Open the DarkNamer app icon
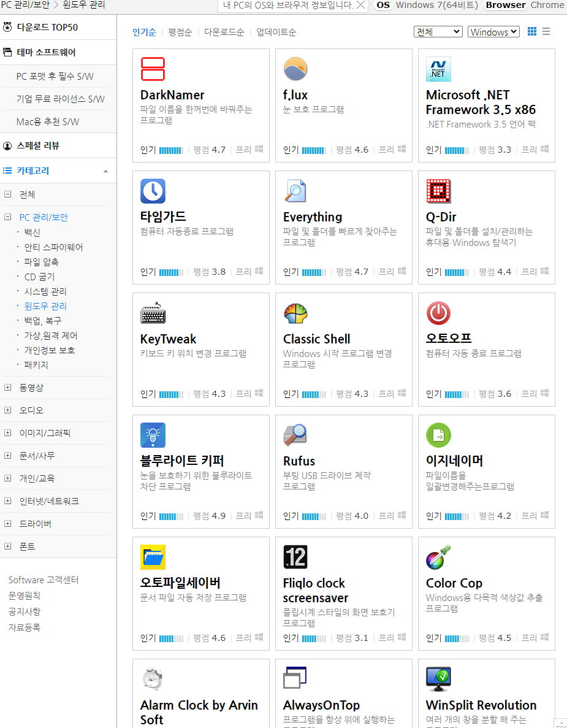 click(x=153, y=69)
